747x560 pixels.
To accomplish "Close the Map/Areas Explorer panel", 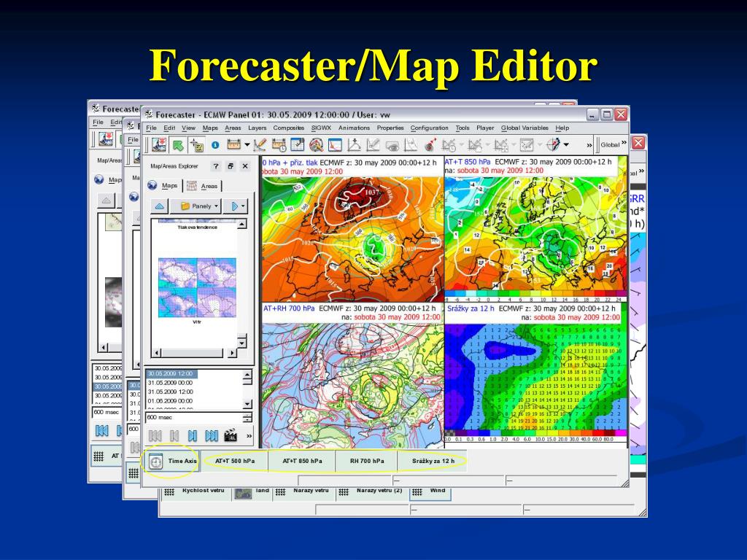I will (x=245, y=166).
